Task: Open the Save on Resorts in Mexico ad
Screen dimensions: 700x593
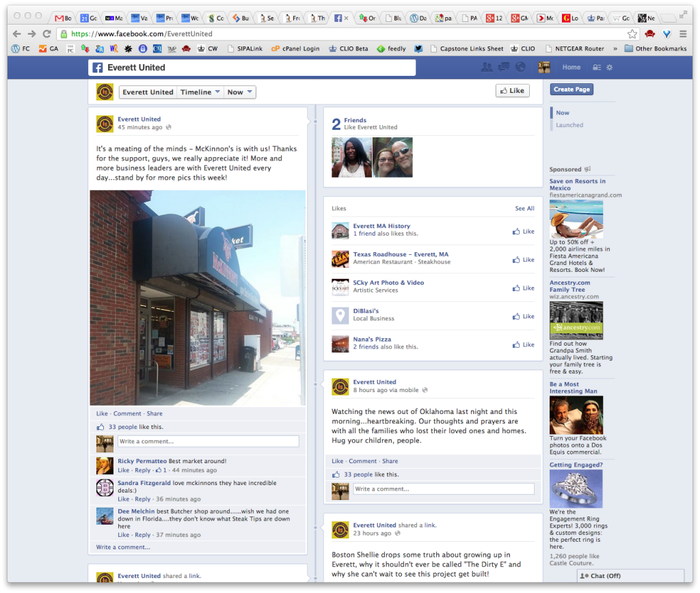Action: click(577, 184)
